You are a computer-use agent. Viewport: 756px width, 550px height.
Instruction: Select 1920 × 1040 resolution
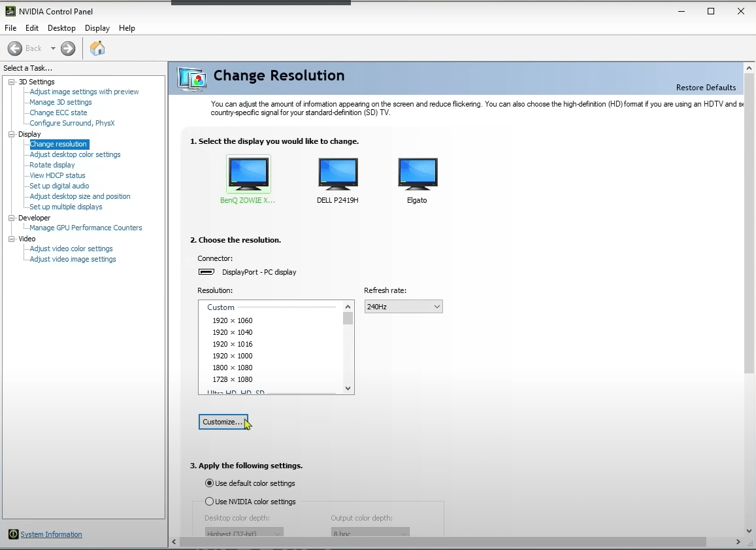[233, 332]
